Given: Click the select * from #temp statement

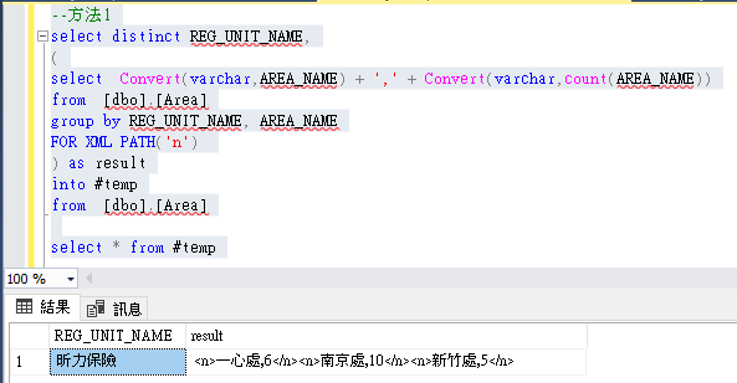Looking at the screenshot, I should [x=133, y=247].
